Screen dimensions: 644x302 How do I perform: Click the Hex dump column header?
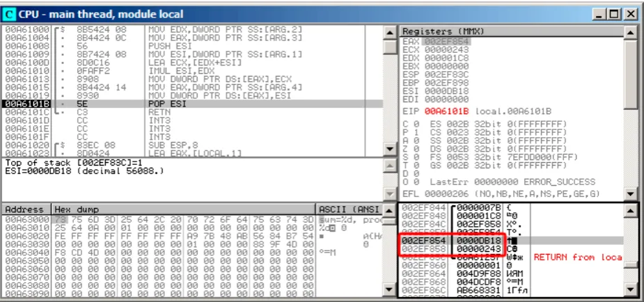(x=184, y=209)
